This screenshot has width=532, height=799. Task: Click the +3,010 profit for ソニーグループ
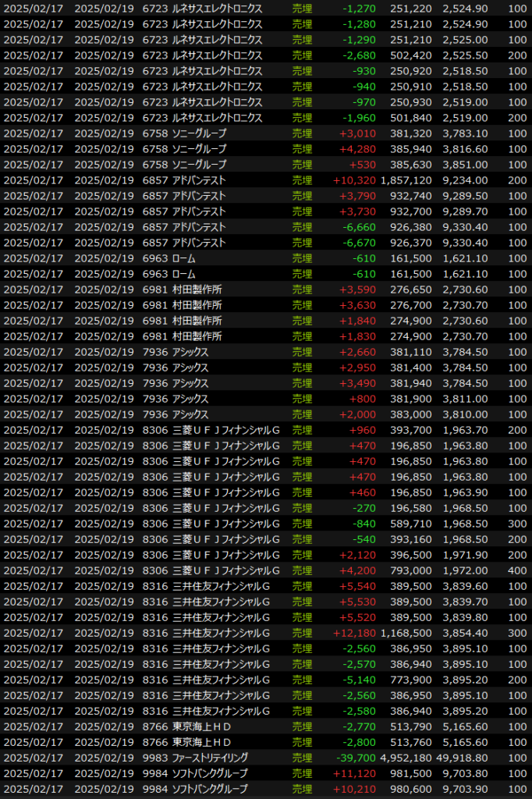point(358,133)
